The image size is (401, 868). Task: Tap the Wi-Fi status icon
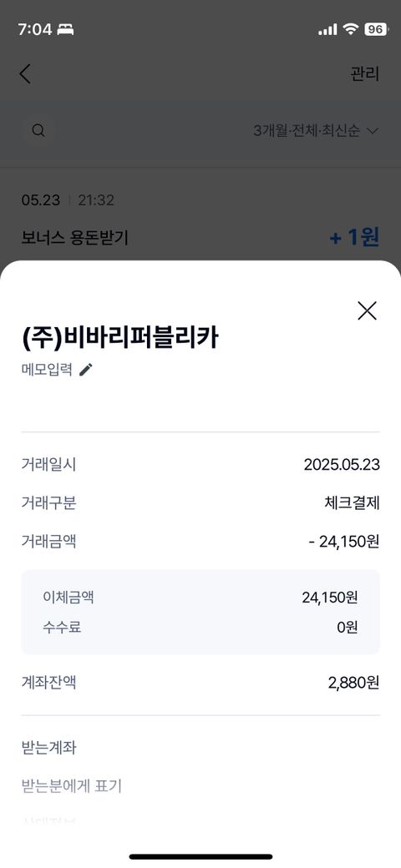(x=350, y=29)
